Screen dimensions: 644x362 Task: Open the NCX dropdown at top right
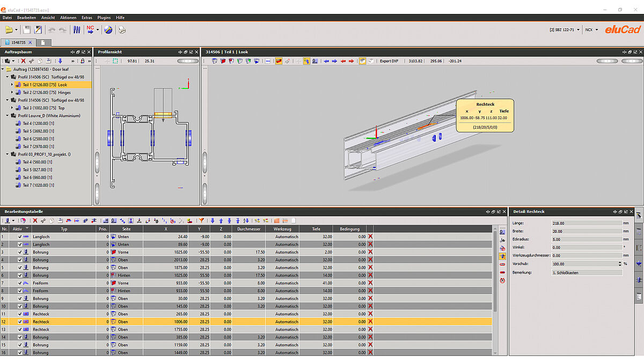coord(592,30)
